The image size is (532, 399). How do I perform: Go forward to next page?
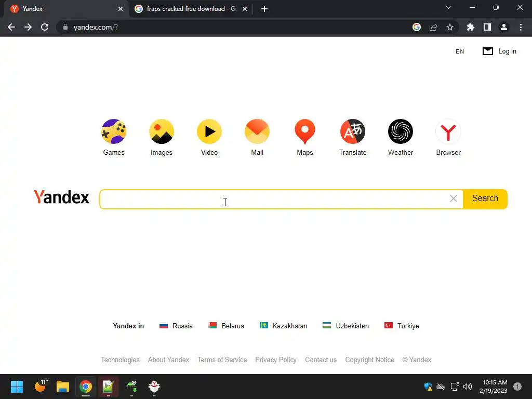28,27
